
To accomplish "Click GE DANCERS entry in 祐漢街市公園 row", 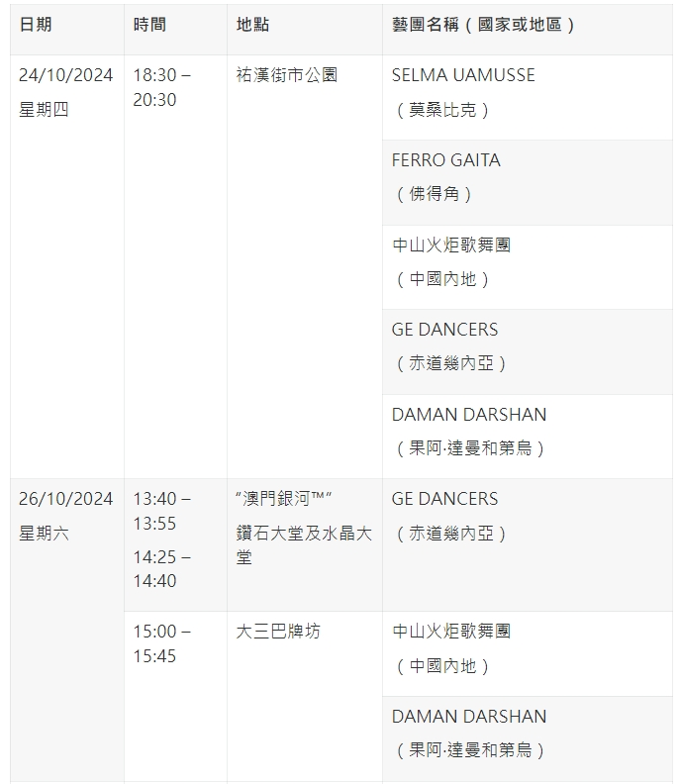I will click(x=528, y=352).
